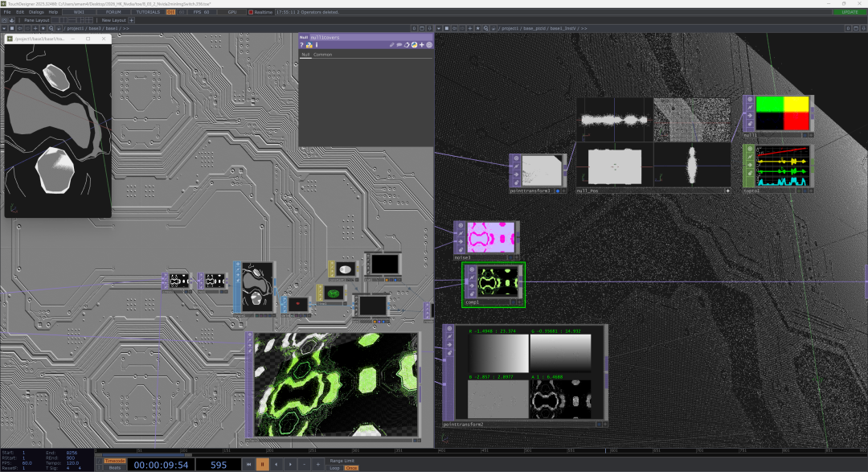Open the Edit menu
The image size is (868, 472).
pyautogui.click(x=20, y=12)
